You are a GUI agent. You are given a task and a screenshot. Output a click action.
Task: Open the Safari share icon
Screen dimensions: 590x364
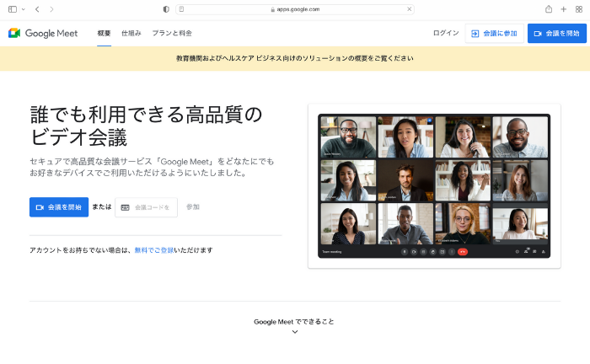(x=549, y=9)
